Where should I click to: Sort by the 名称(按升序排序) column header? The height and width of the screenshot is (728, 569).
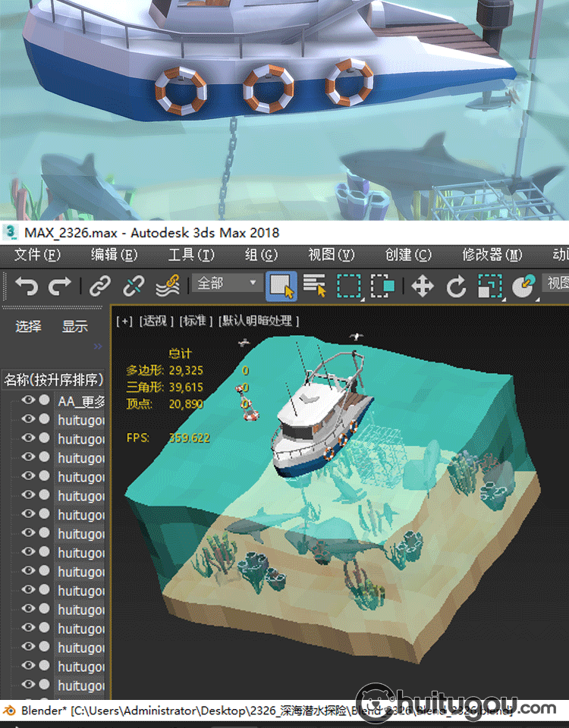point(54,380)
